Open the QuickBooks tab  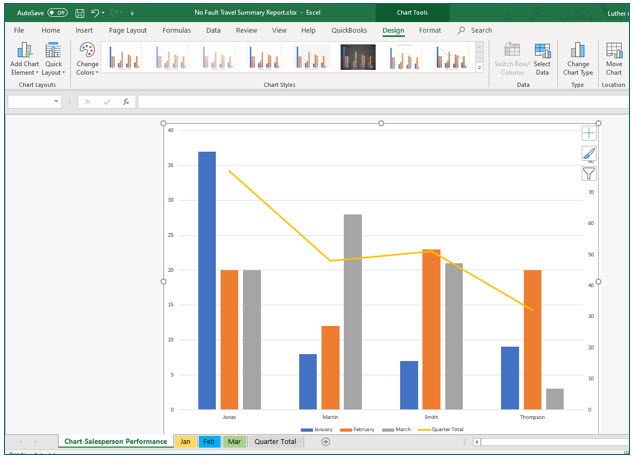coord(349,30)
